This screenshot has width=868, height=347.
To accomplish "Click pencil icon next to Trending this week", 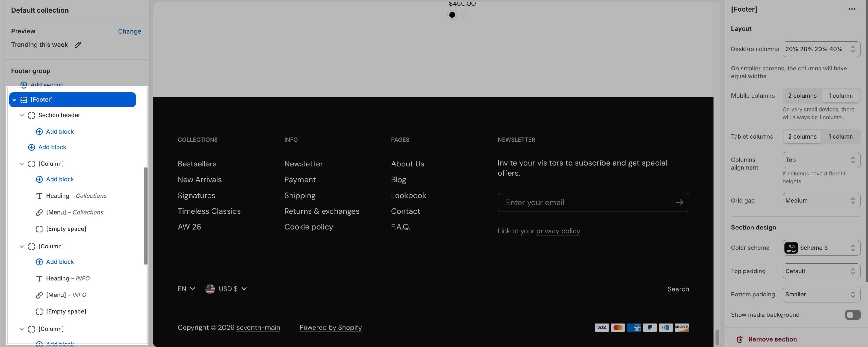I will tap(78, 45).
